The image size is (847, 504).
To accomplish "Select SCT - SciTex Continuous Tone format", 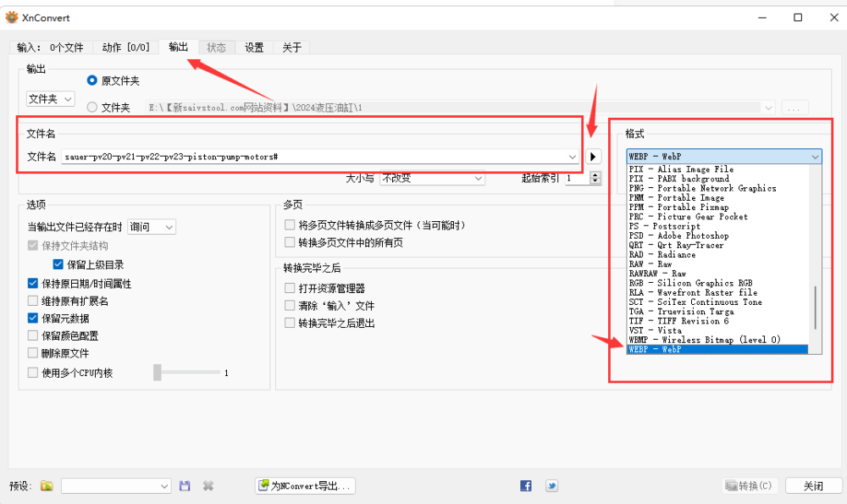I will [x=717, y=302].
